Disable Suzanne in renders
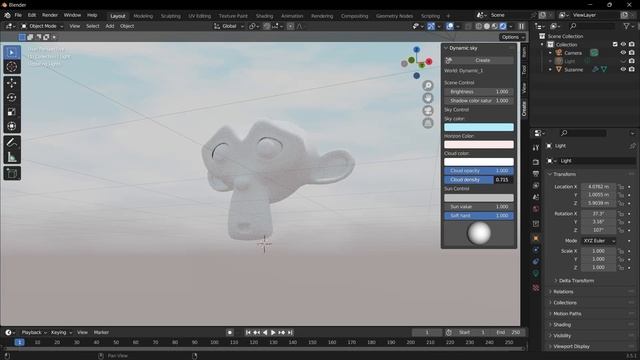The image size is (640, 360). click(631, 69)
